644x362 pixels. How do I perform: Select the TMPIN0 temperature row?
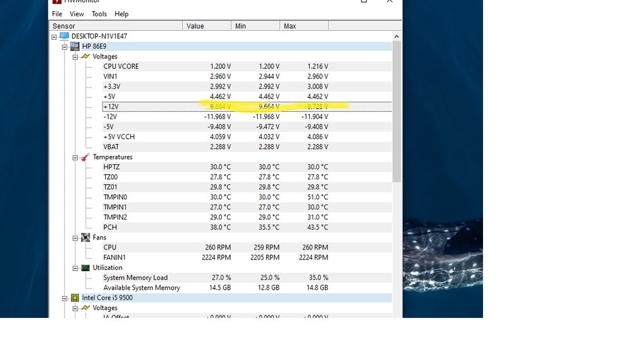pyautogui.click(x=247, y=197)
